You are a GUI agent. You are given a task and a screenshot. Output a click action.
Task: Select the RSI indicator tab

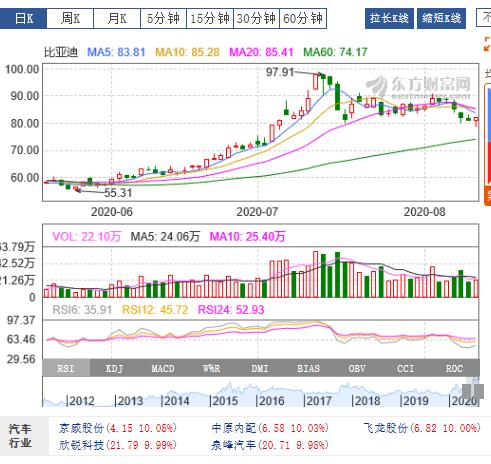pyautogui.click(x=66, y=368)
